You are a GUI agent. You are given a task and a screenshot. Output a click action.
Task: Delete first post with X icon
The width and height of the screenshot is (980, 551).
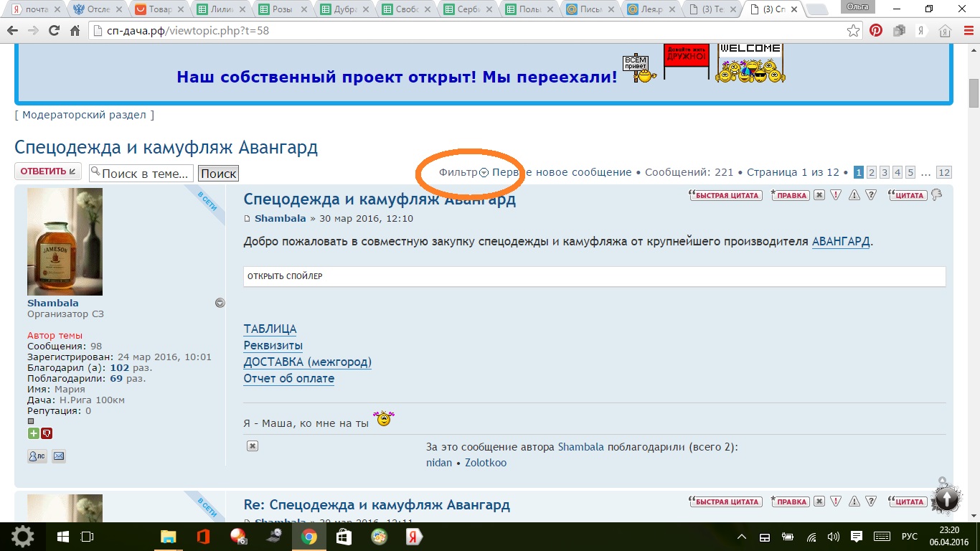pyautogui.click(x=819, y=195)
